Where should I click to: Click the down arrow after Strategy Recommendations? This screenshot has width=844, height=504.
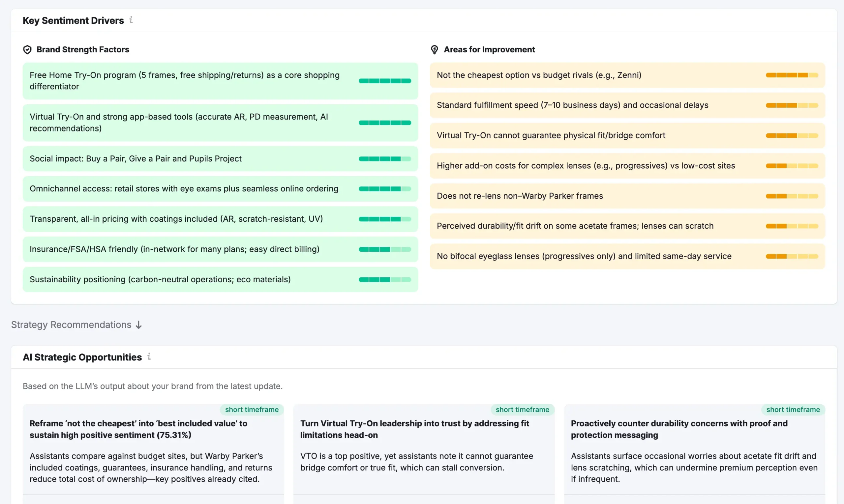[x=139, y=325]
